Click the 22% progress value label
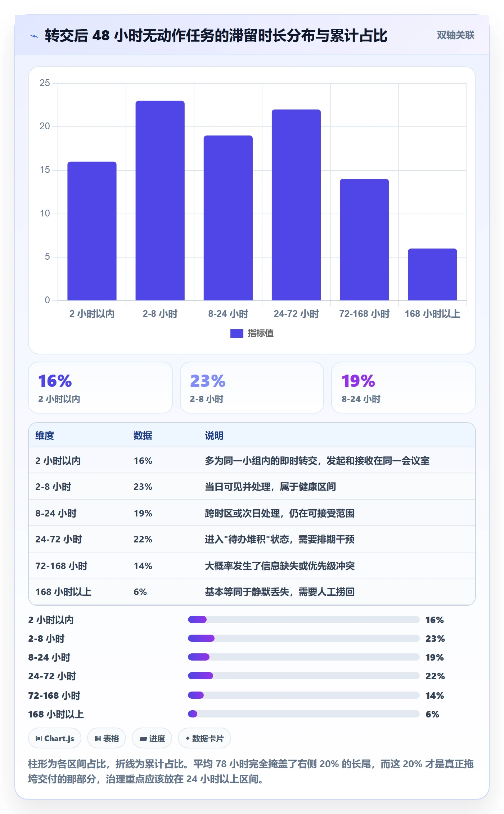The image size is (504, 814). (435, 676)
